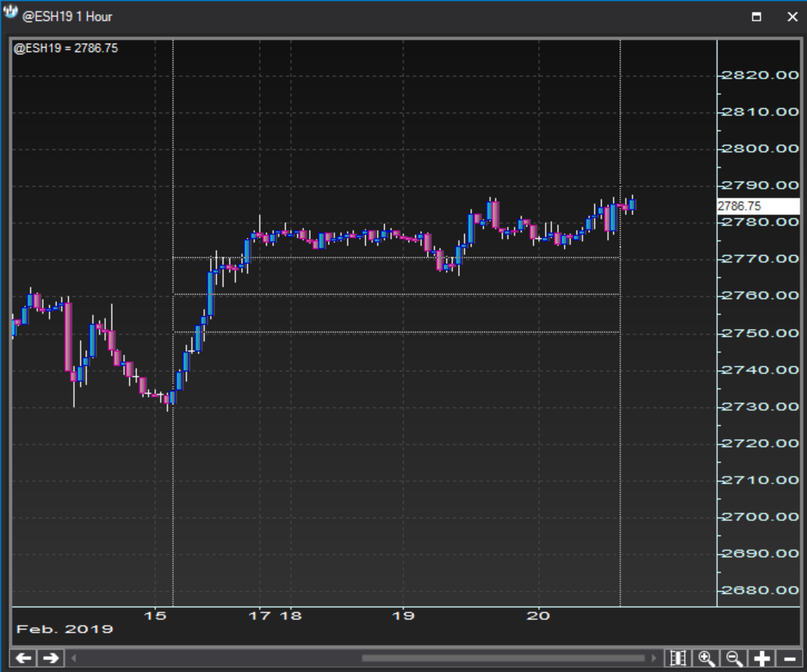Zoom in using the magnifier plus icon
807x672 pixels.
click(x=706, y=658)
